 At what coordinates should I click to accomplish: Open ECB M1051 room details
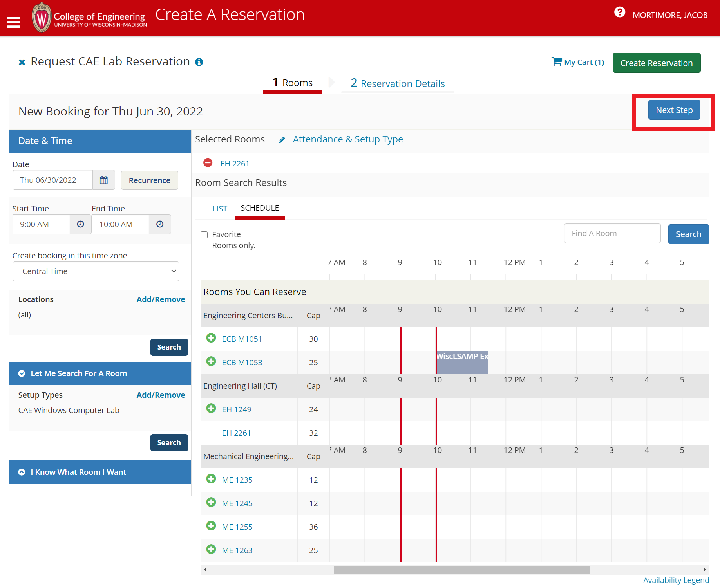tap(242, 339)
